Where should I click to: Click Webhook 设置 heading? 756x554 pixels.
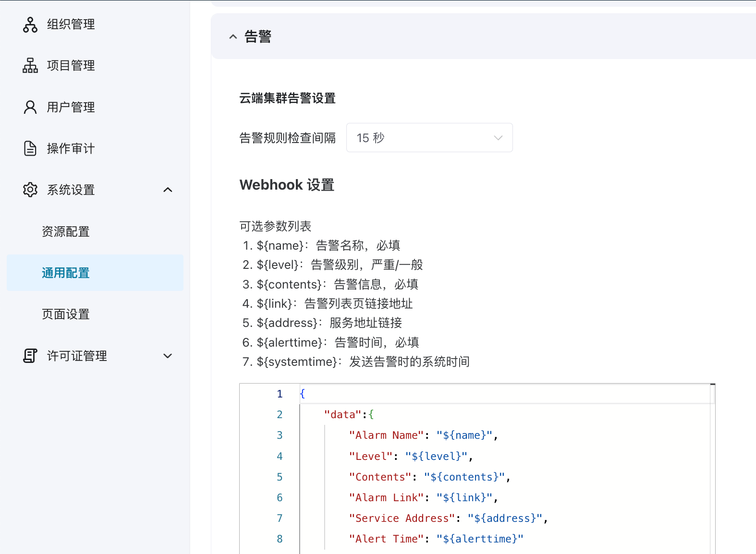coord(287,185)
